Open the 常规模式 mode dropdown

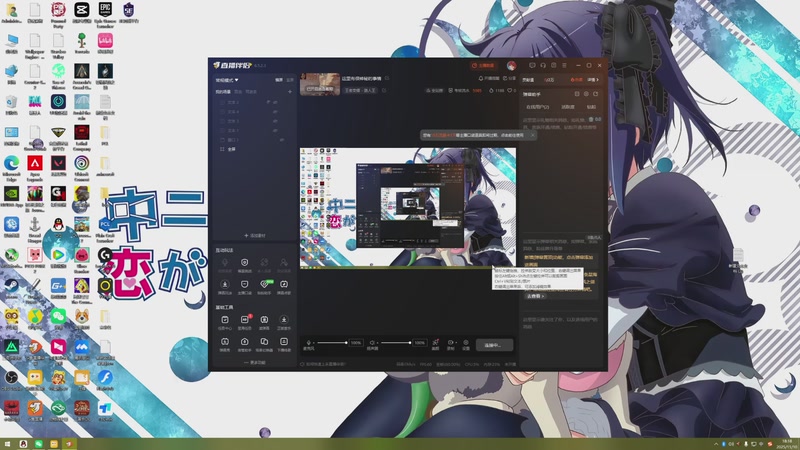click(x=227, y=80)
